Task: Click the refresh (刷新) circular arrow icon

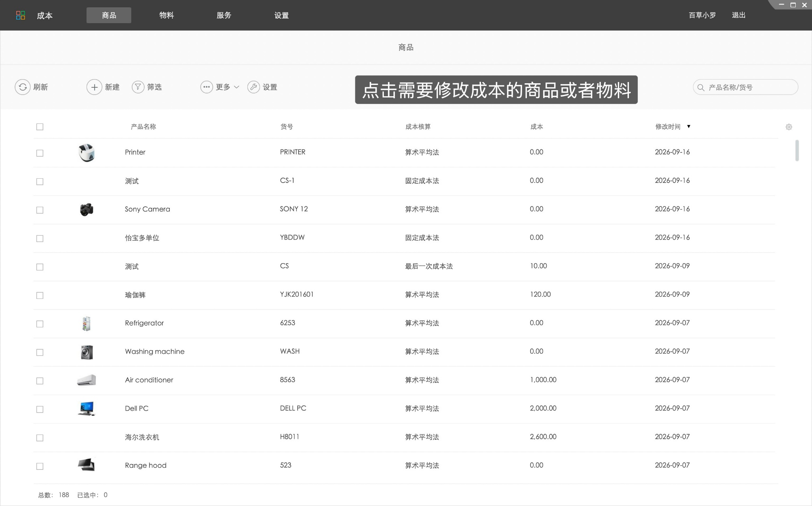Action: click(23, 87)
